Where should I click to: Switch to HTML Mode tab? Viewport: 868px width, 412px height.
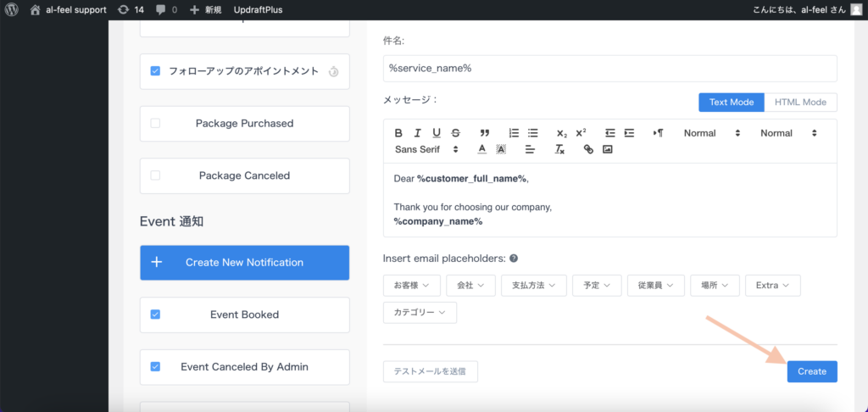[x=800, y=103]
